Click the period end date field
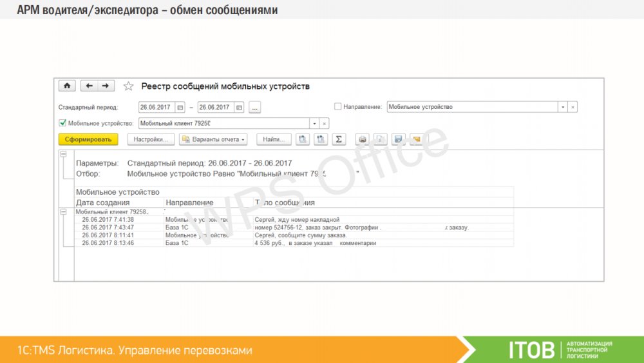 pos(215,108)
